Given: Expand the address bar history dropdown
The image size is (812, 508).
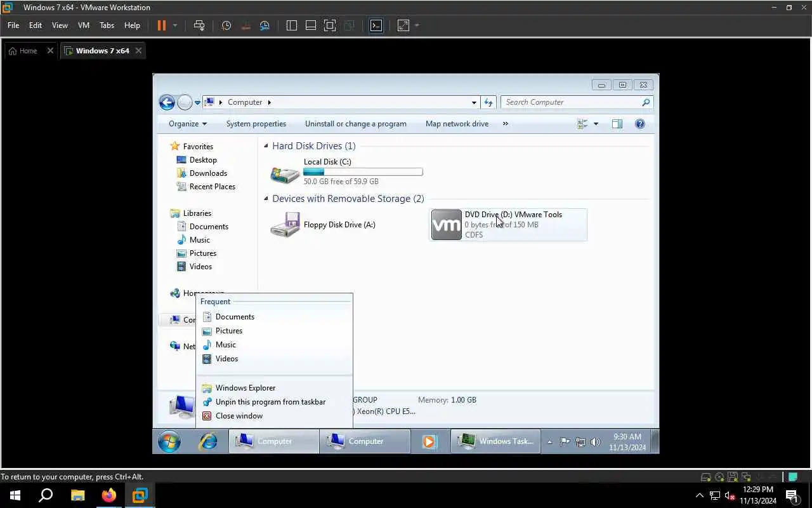Looking at the screenshot, I should pyautogui.click(x=474, y=102).
